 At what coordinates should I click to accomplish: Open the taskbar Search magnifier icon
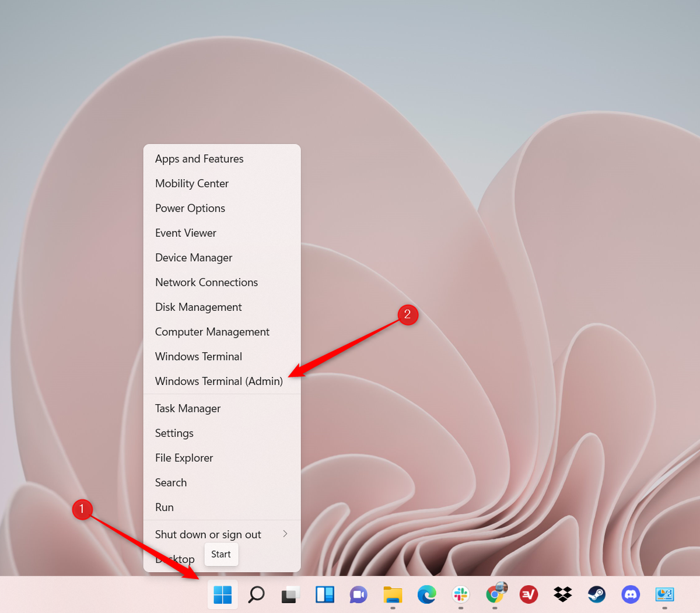click(256, 595)
